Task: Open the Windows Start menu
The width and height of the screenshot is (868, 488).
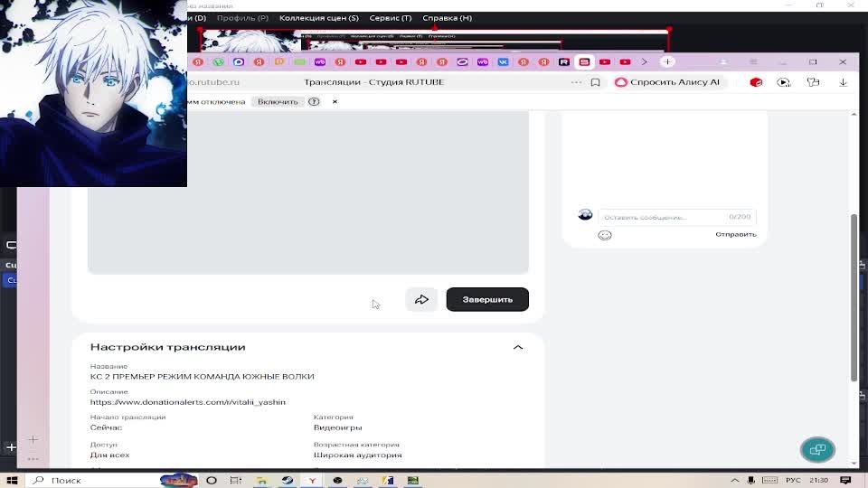Action: (12, 480)
